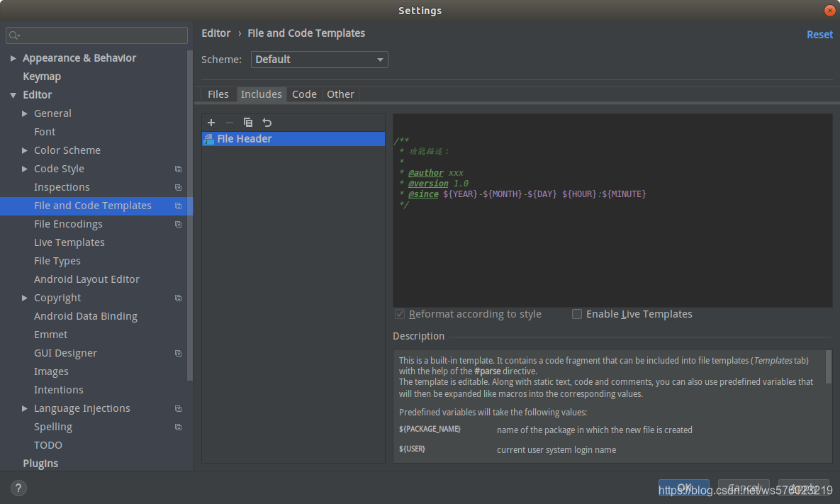Expand the Code Style subtree

[x=25, y=169]
